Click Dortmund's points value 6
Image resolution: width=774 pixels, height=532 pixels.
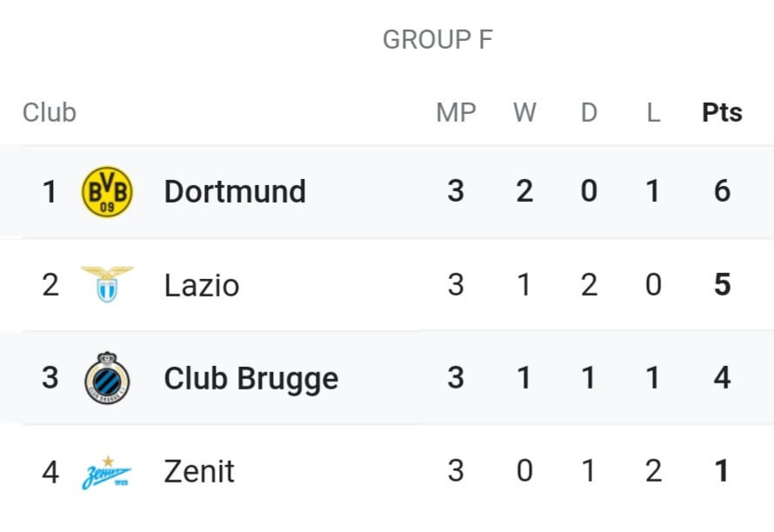(x=722, y=191)
